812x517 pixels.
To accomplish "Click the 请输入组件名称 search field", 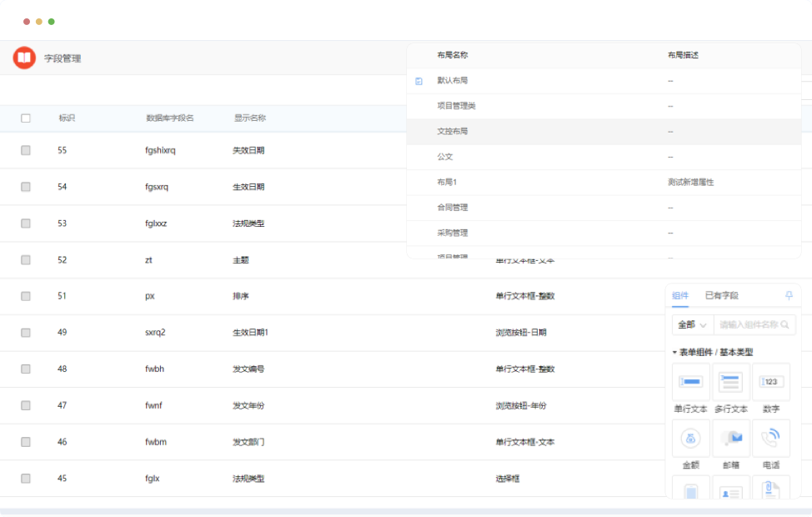I will pos(747,324).
